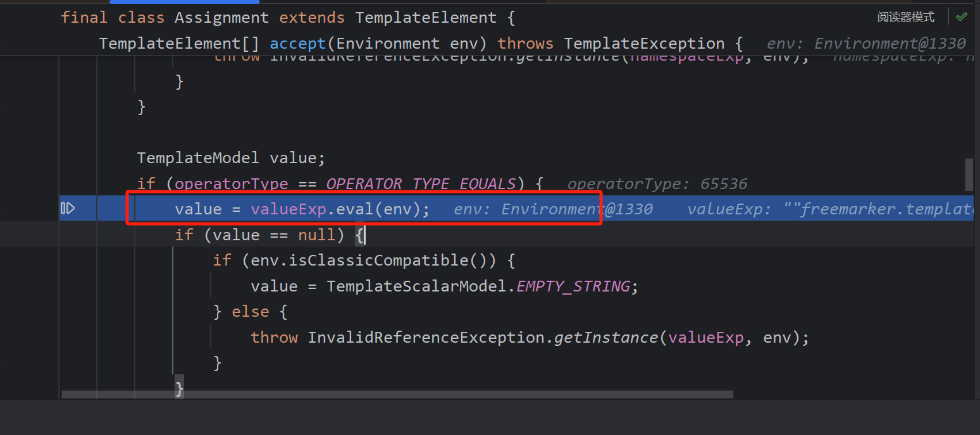The height and width of the screenshot is (435, 980).
Task: Click the "EMPTY_STRING" constant
Action: (x=573, y=286)
